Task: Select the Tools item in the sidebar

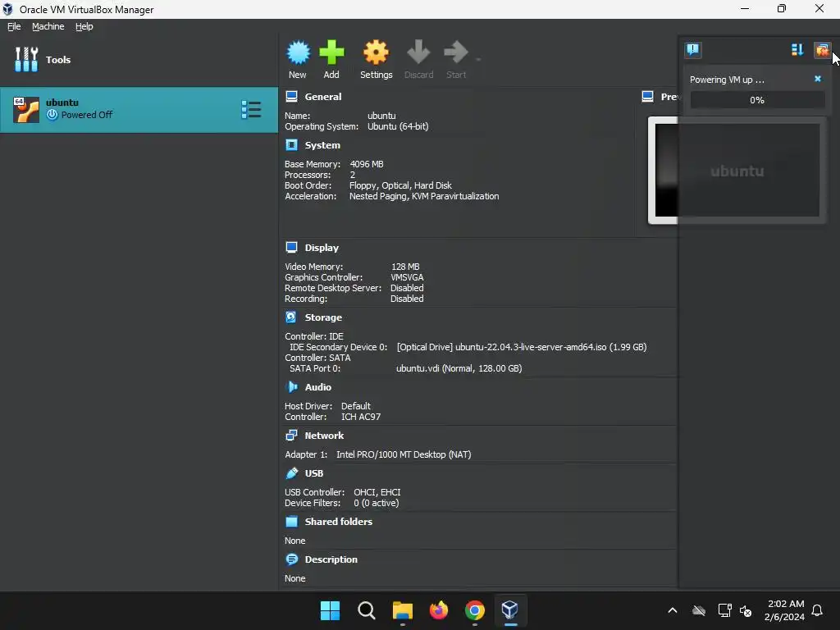Action: click(139, 59)
